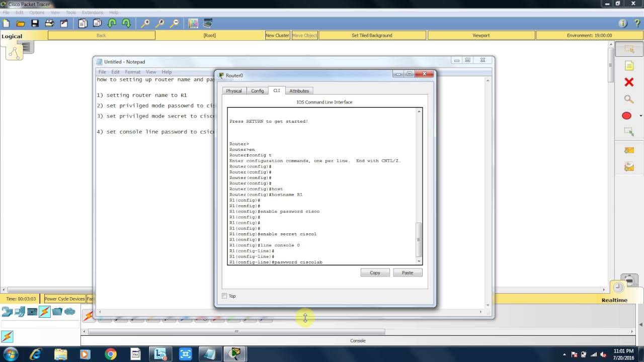This screenshot has width=644, height=362.
Task: Choose the Network Devices category
Action: click(7, 312)
